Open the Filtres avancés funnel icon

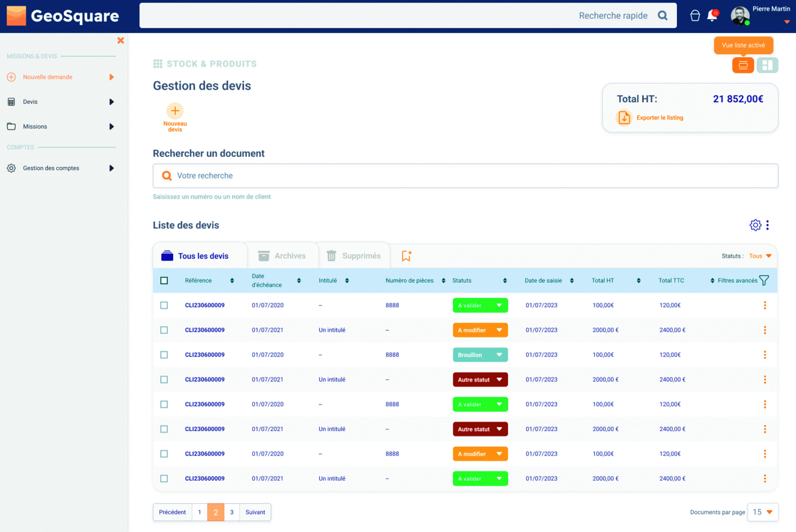click(764, 280)
